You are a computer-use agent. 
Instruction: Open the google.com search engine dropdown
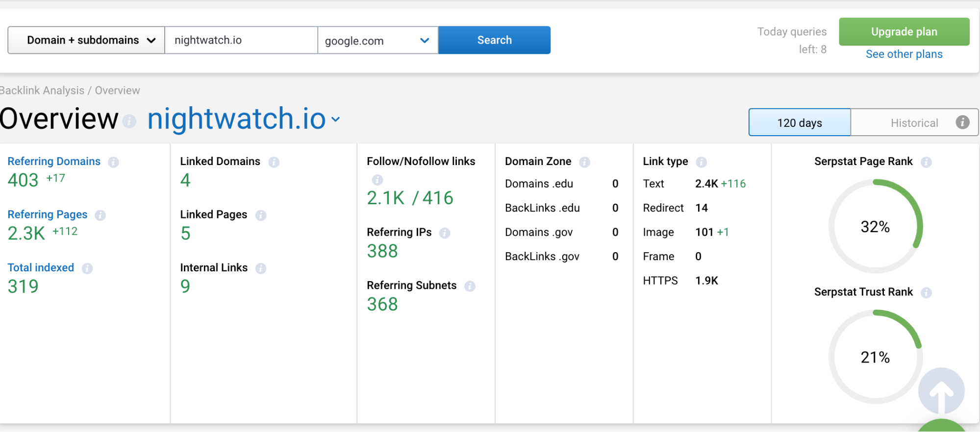377,40
